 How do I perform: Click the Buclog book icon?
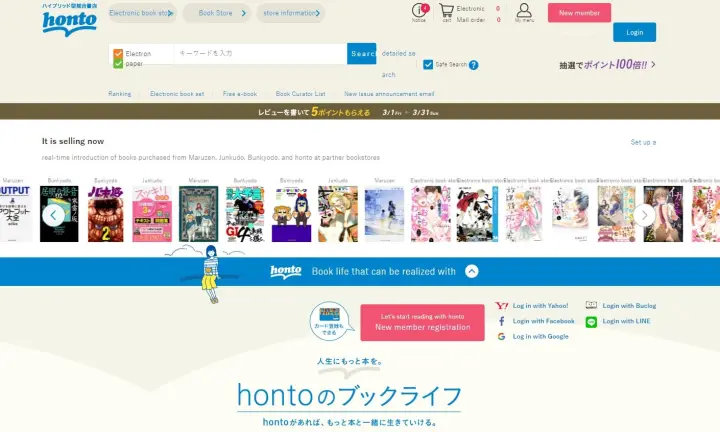pyautogui.click(x=591, y=305)
